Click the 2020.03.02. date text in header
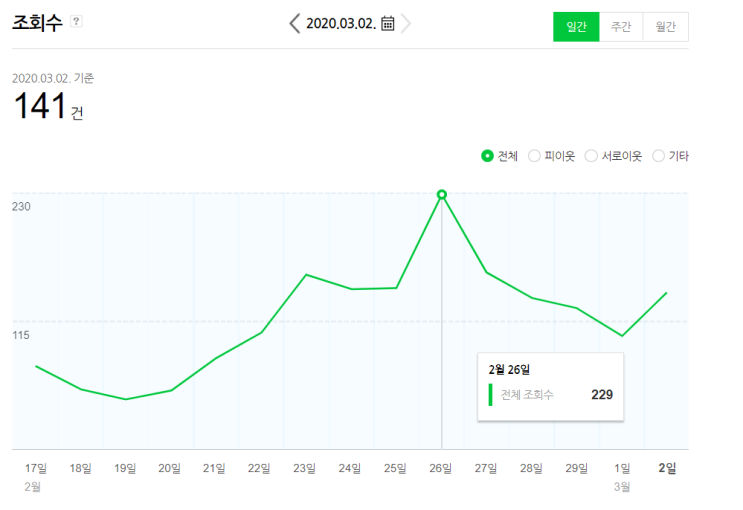The width and height of the screenshot is (743, 510). [x=341, y=23]
